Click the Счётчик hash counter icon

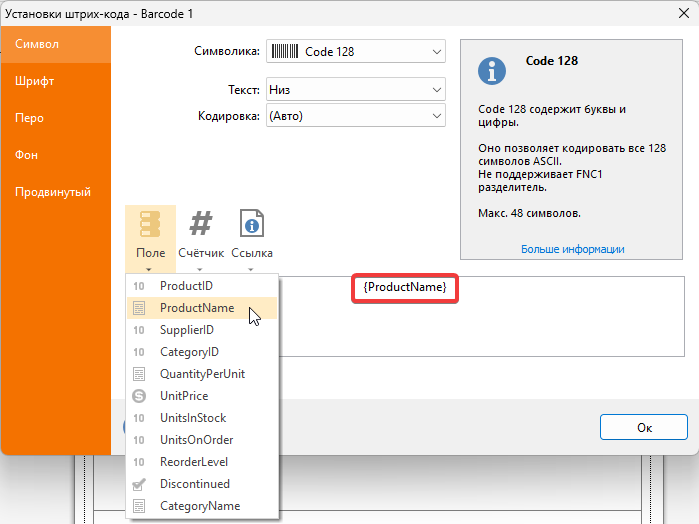201,224
